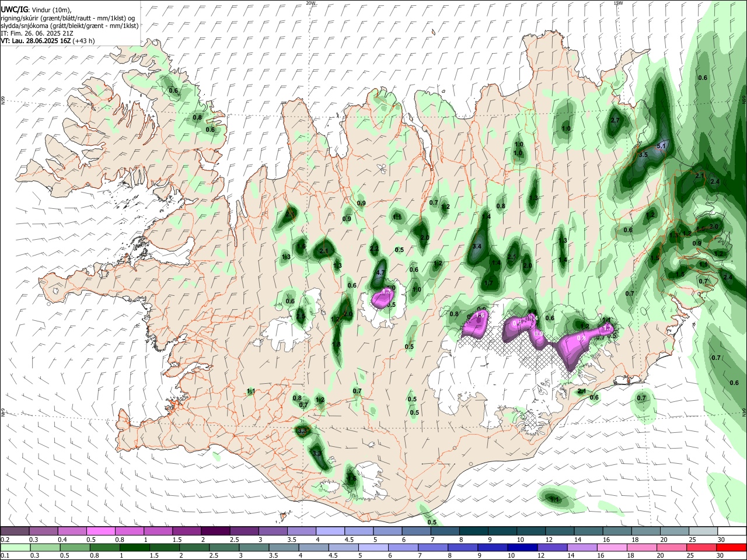The image size is (747, 560).
Task: Click the bright red 30 swatch in rain scale
Action: point(731,547)
